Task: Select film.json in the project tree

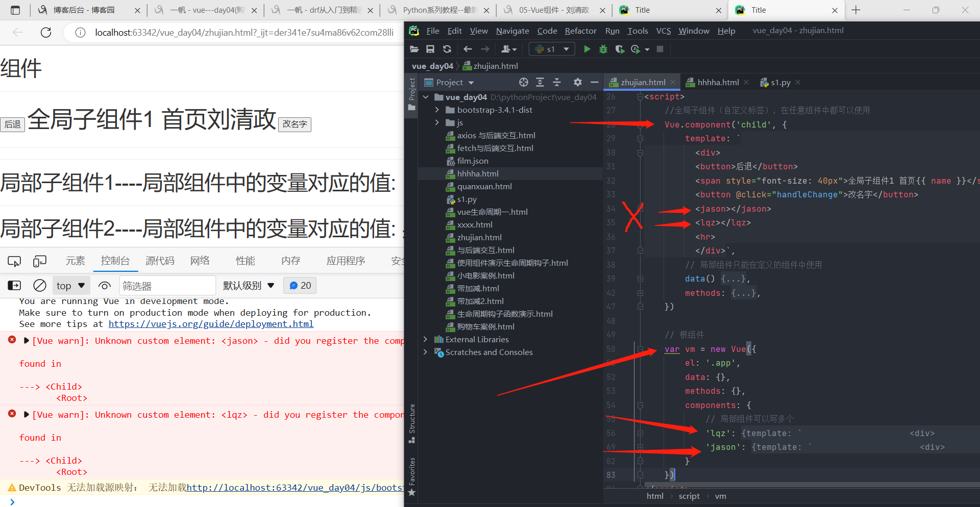Action: 473,161
